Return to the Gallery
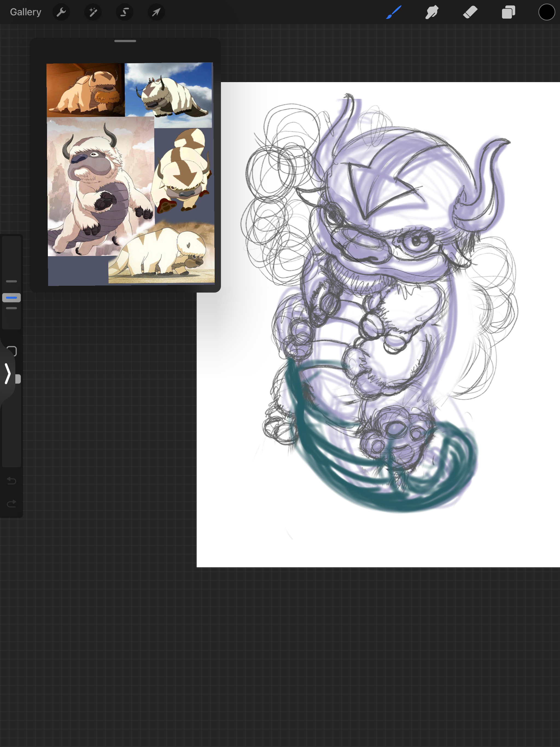 click(26, 12)
